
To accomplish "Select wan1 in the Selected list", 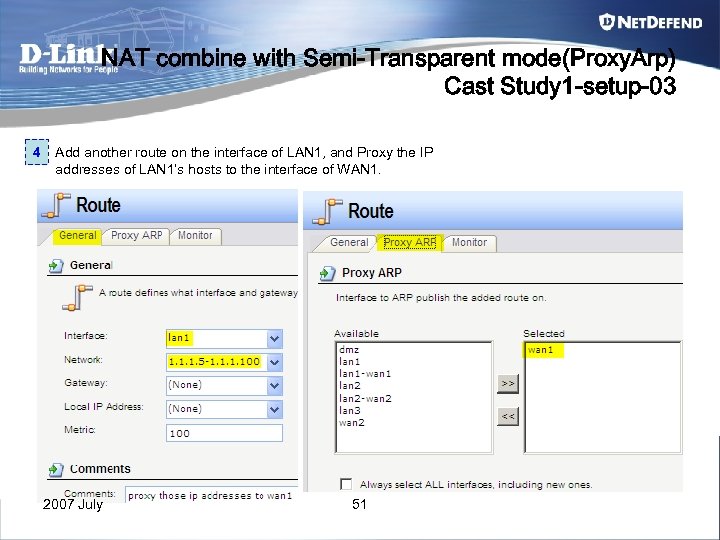I will [540, 350].
